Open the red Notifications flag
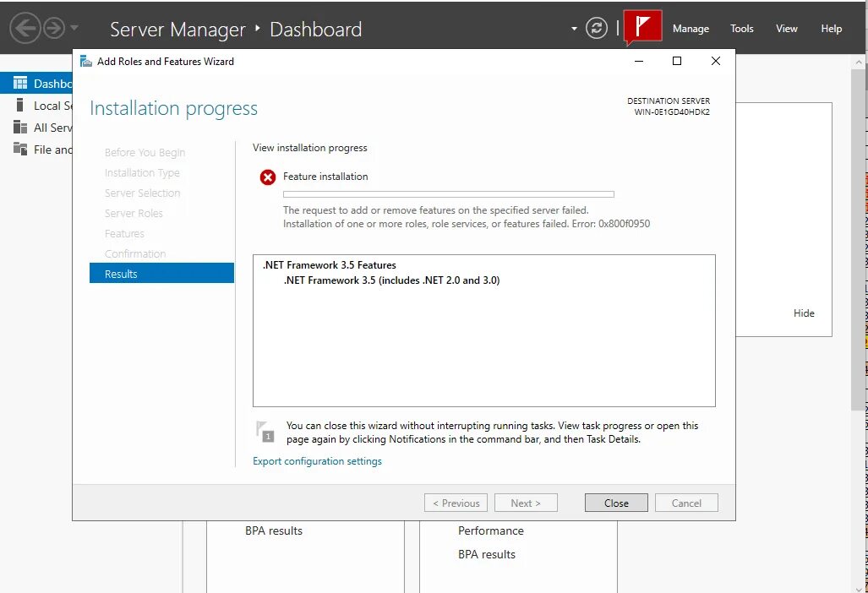This screenshot has height=593, width=868. [642, 26]
